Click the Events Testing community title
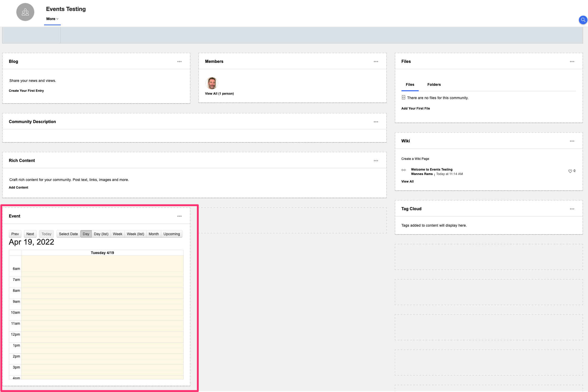 [x=66, y=9]
